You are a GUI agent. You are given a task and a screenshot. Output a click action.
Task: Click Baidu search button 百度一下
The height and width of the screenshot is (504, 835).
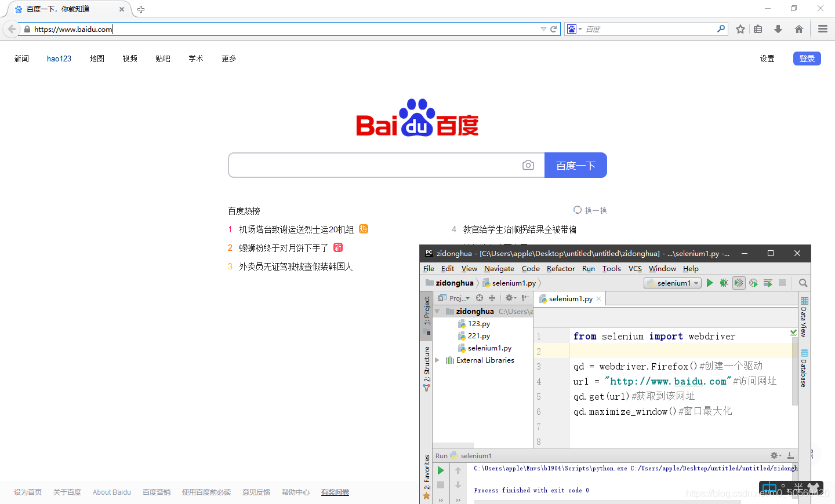click(x=576, y=165)
